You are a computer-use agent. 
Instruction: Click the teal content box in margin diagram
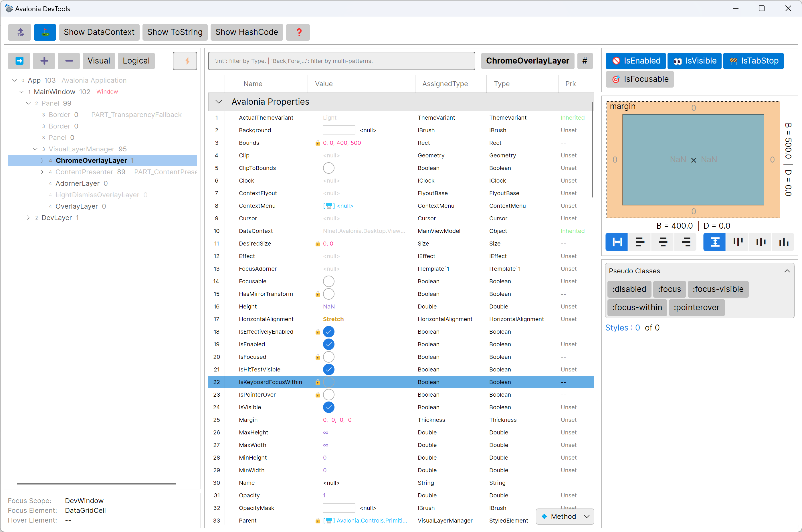[693, 159]
